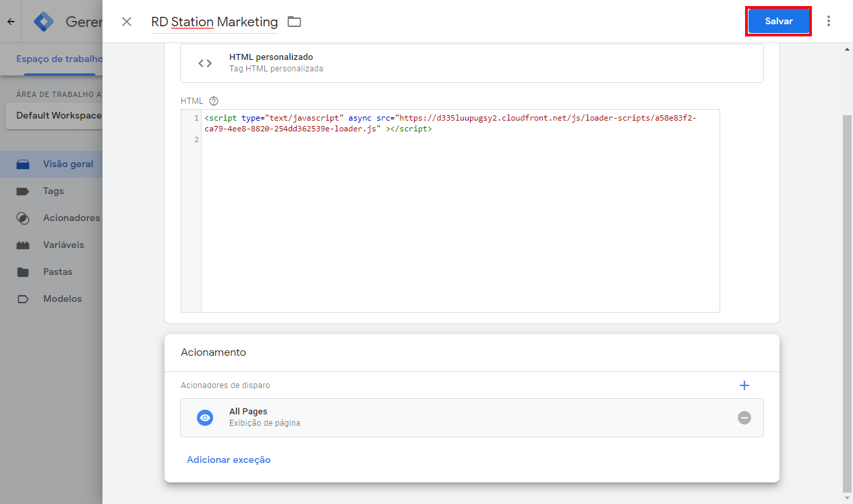The image size is (853, 504).
Task: Click the Salvar button
Action: [x=778, y=21]
